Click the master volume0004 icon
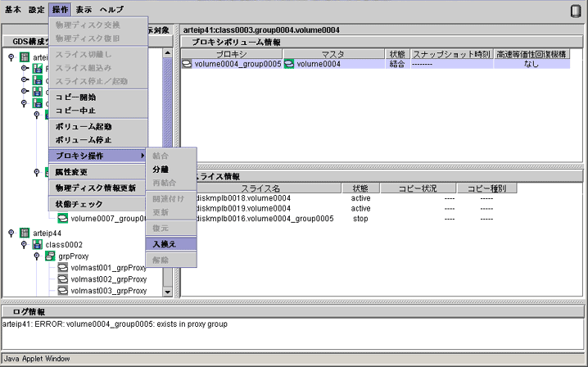 289,64
